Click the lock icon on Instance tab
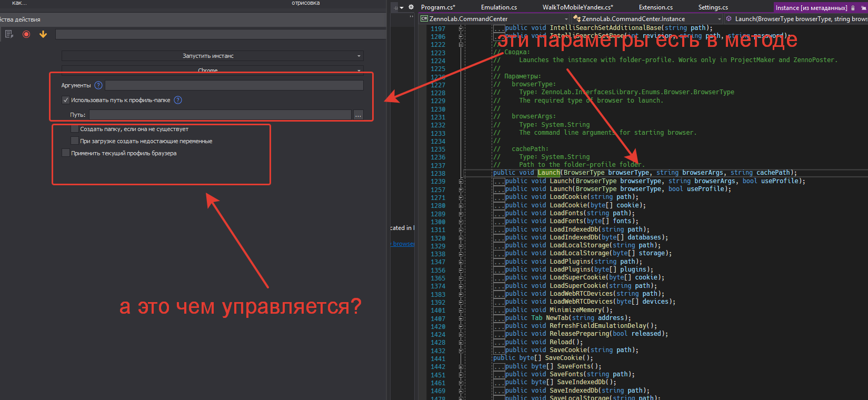This screenshot has width=868, height=400. coord(853,8)
